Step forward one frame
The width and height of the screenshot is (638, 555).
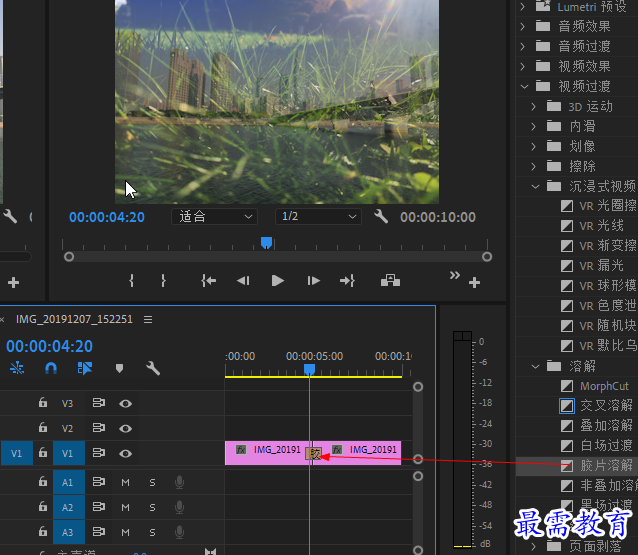313,281
